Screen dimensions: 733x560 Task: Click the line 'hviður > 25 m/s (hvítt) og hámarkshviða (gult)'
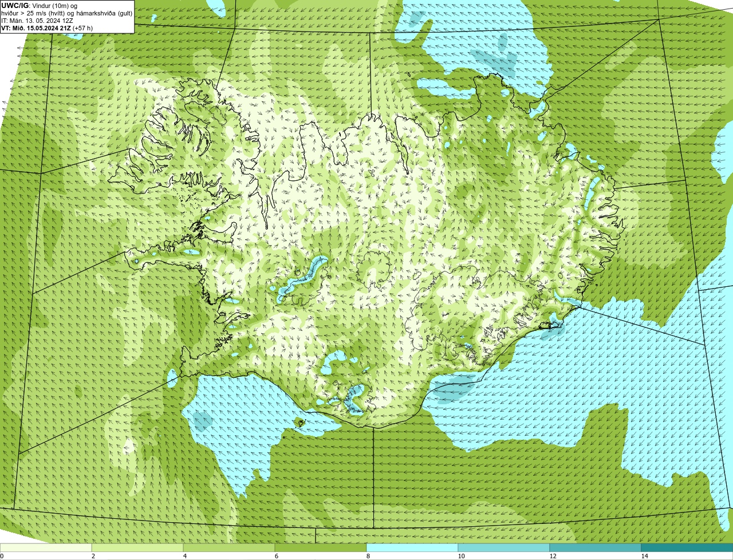pyautogui.click(x=66, y=13)
